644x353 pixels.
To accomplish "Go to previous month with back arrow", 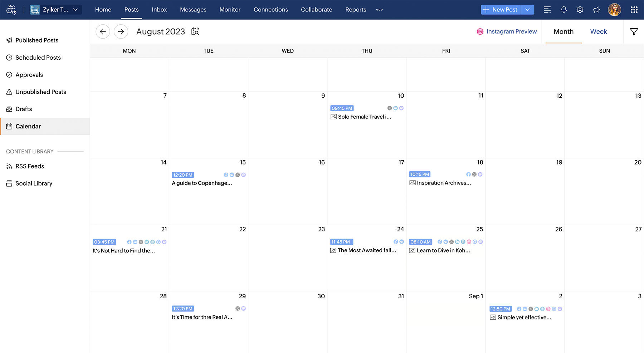I will [x=103, y=31].
